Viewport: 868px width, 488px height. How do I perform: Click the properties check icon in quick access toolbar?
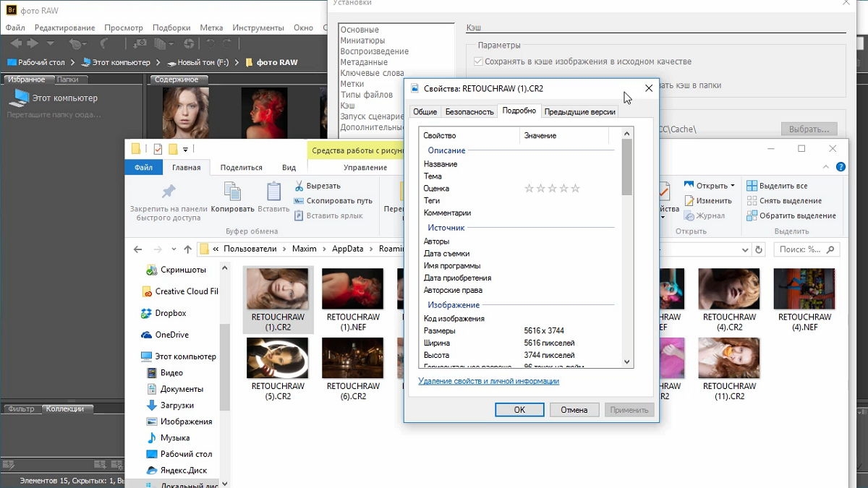(x=158, y=149)
